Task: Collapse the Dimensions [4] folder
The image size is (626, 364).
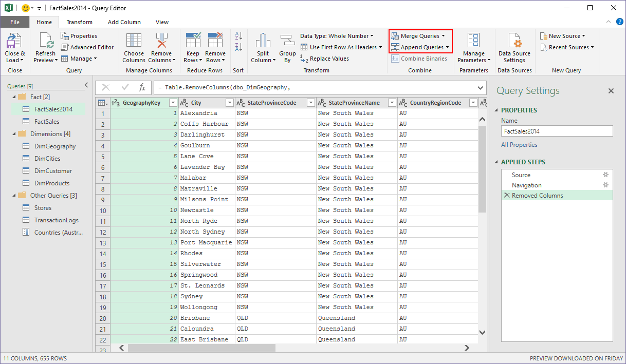Action: point(13,134)
